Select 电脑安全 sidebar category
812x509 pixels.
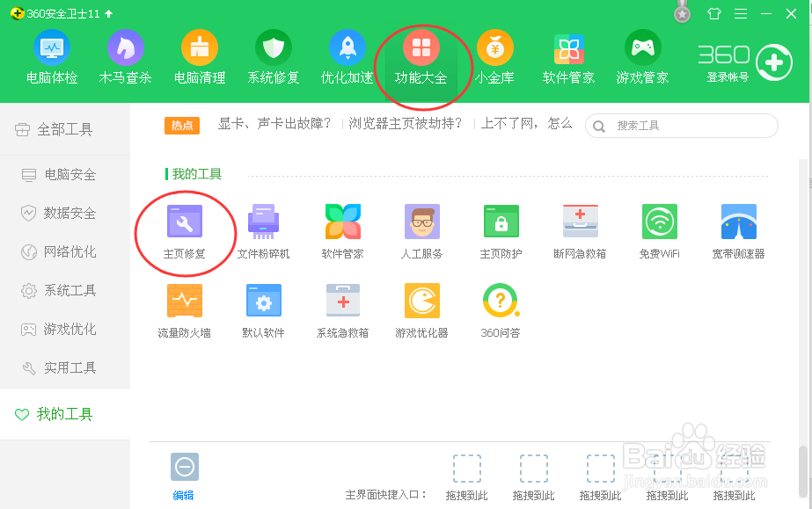65,174
